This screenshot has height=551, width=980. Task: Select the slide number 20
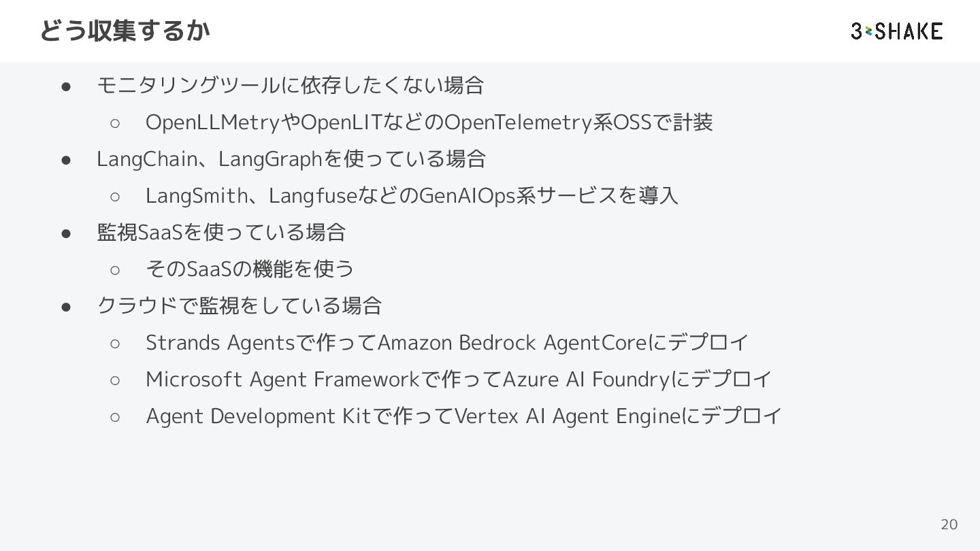[949, 524]
